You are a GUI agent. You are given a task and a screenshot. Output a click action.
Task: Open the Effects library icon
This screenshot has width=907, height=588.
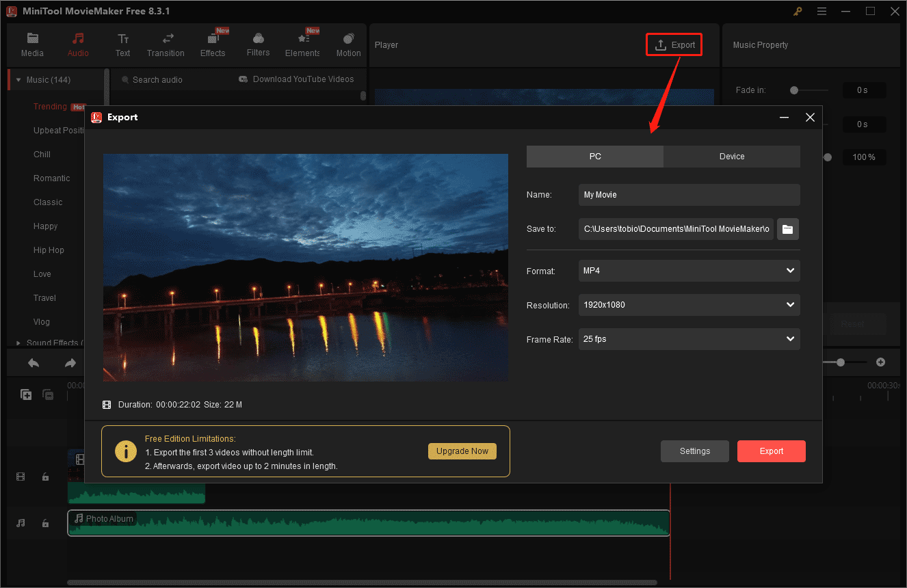pos(213,39)
